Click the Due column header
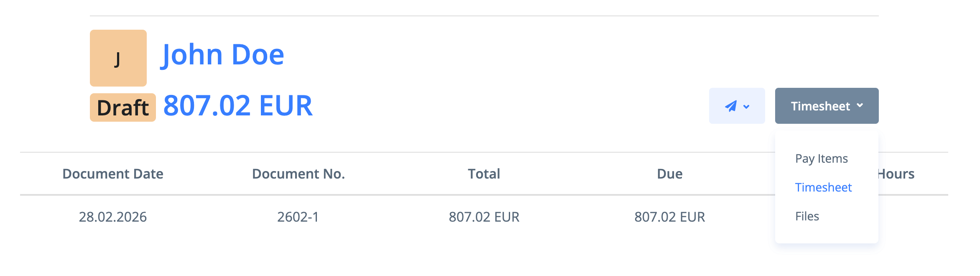 tap(669, 174)
